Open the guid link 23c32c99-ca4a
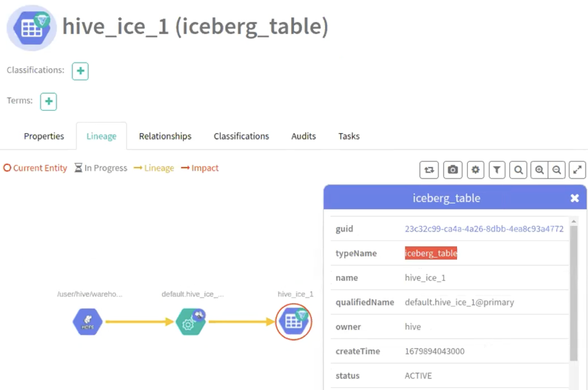This screenshot has height=390, width=588. click(x=484, y=229)
